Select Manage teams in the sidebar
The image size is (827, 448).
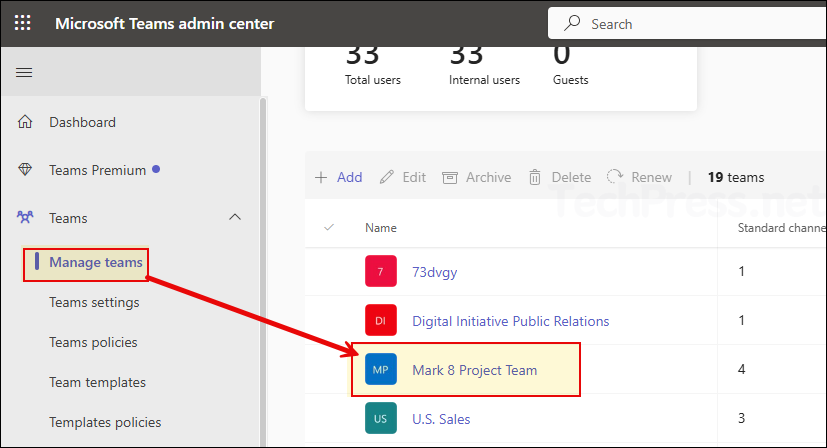(96, 262)
